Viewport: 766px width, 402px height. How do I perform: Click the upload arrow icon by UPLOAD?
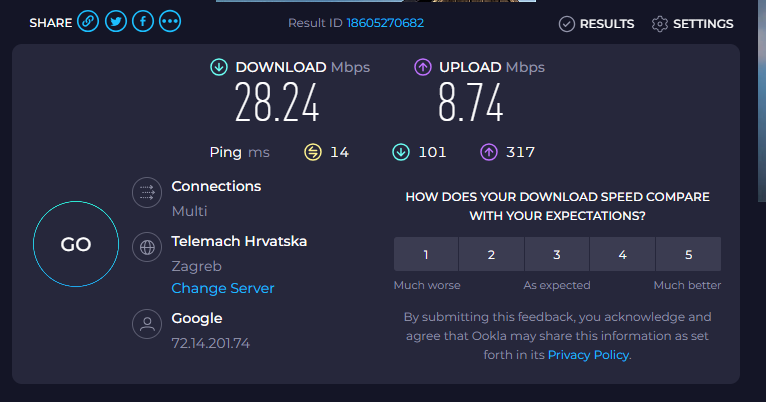[423, 67]
